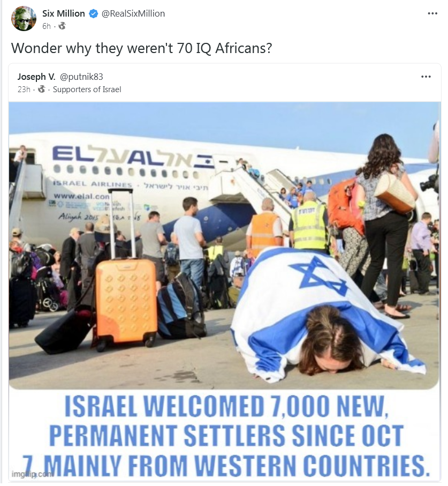The height and width of the screenshot is (486, 448).
Task: Click the blue verified badge icon
Action: pos(94,13)
